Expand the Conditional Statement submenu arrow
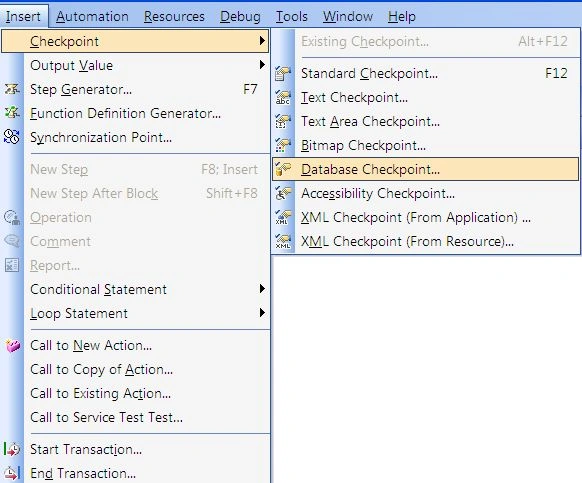 tap(262, 289)
